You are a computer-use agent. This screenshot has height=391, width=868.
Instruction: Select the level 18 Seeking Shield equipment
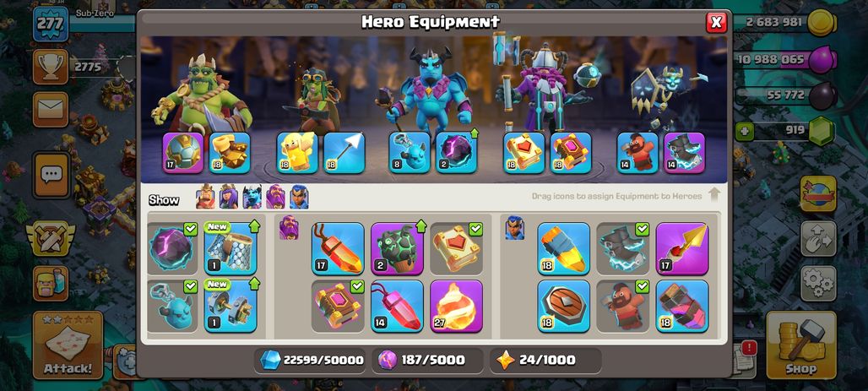point(563,306)
